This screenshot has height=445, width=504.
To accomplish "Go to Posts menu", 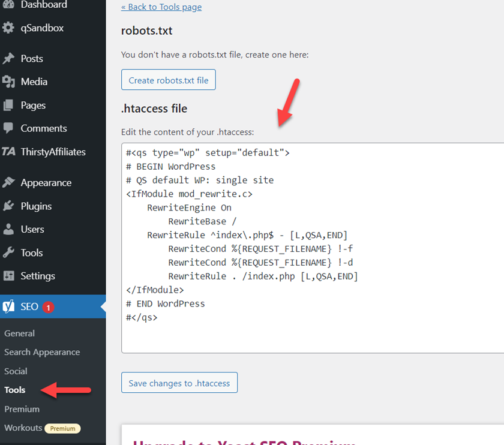I will point(53,59).
